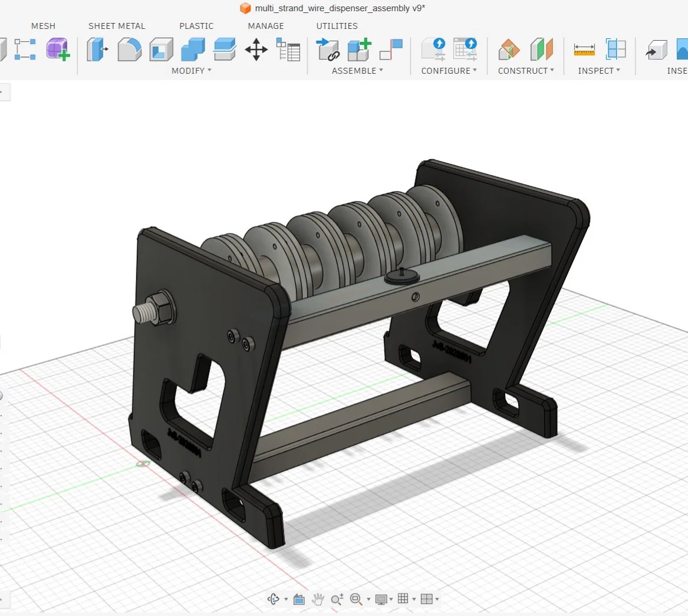Open the Viewports dropdown arrow
688x616 pixels.
[437, 599]
